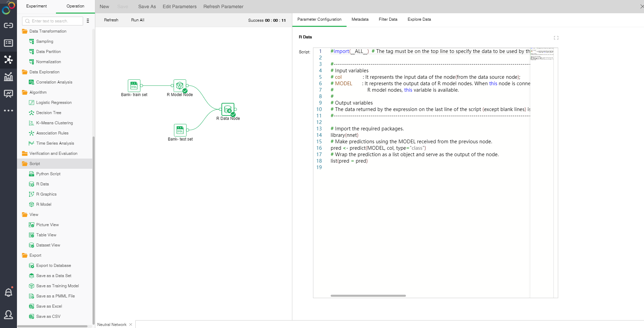Click the script editor horizontal scrollbar
Image resolution: width=644 pixels, height=328 pixels.
coord(368,296)
